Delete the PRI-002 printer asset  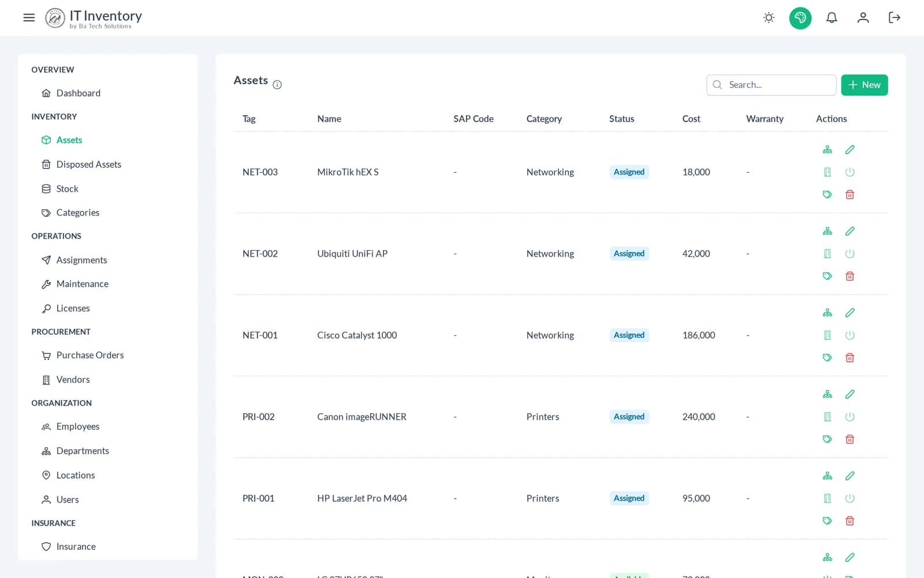coord(850,439)
